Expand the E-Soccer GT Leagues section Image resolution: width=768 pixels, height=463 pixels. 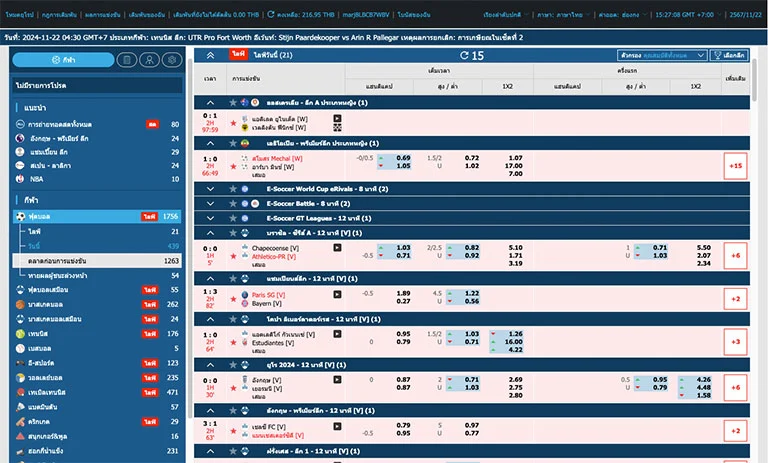point(210,218)
